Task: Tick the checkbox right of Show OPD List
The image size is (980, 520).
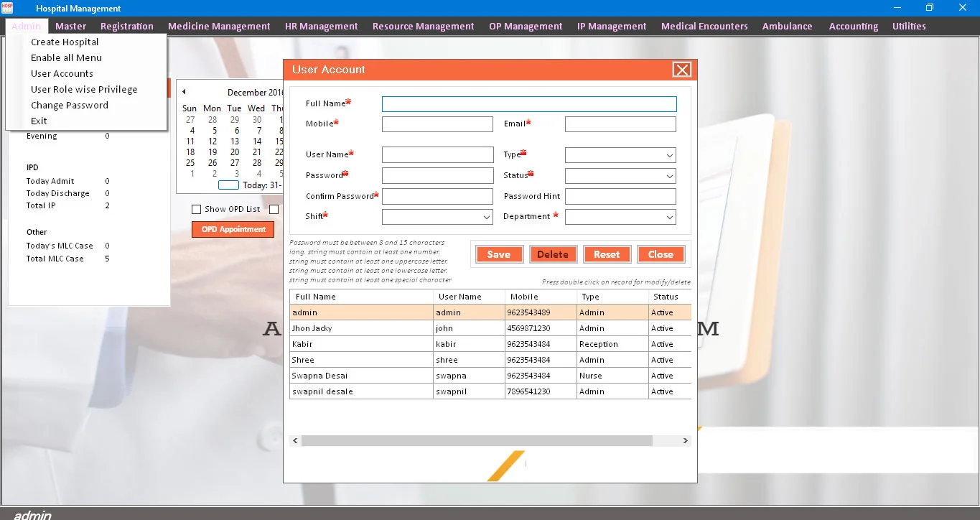Action: [x=274, y=210]
